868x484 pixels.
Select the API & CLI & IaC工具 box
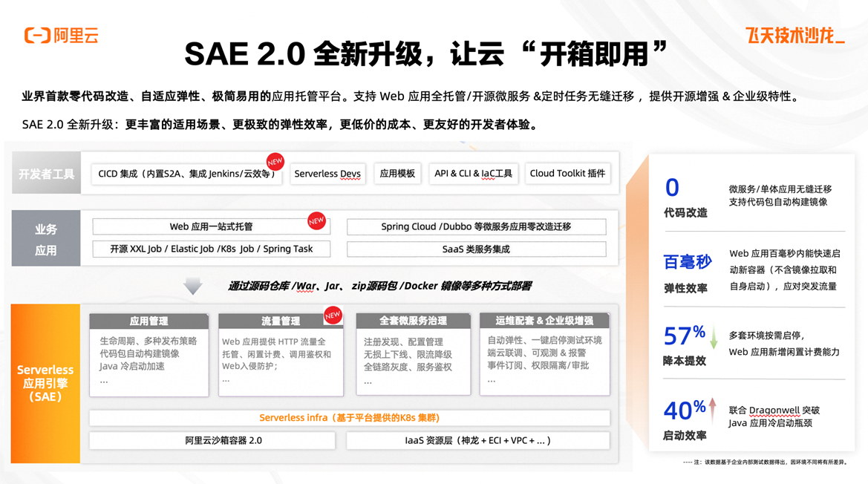[x=473, y=174]
